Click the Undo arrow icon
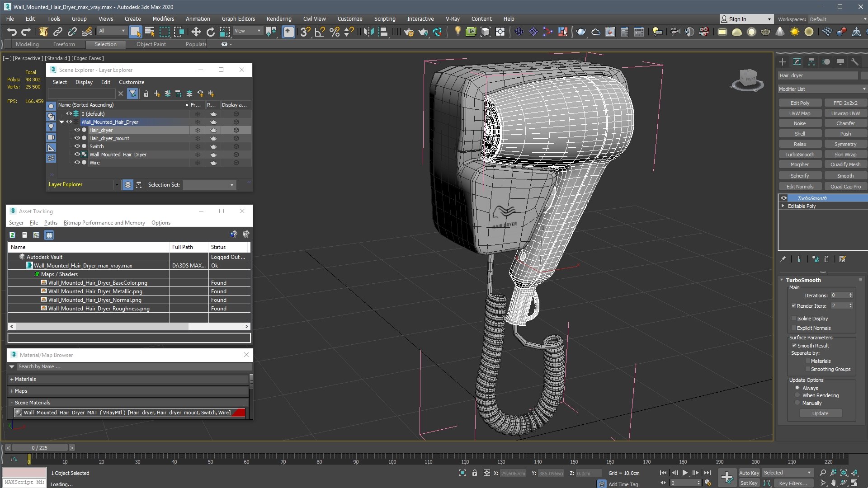Image resolution: width=868 pixels, height=488 pixels. 12,32
